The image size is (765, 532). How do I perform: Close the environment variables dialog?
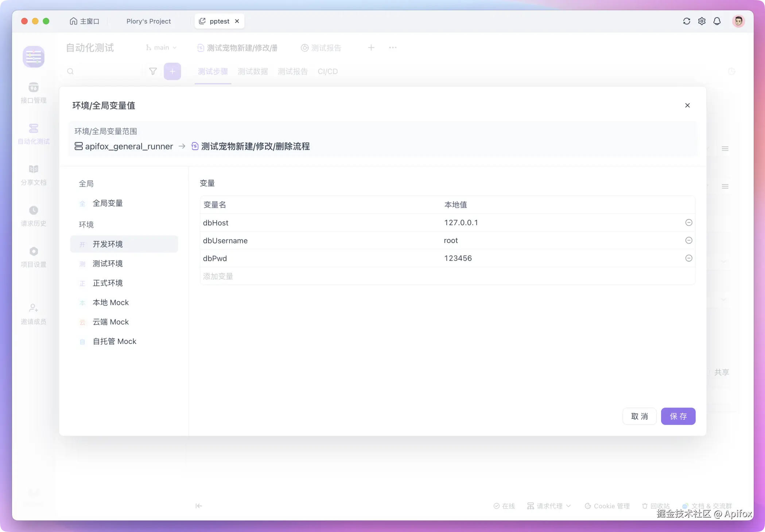pyautogui.click(x=687, y=105)
